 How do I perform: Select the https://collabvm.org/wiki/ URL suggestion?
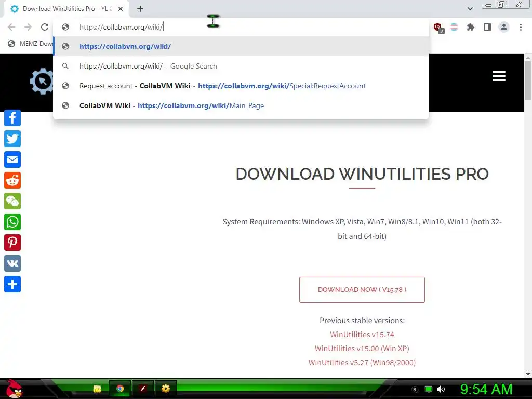(x=241, y=46)
